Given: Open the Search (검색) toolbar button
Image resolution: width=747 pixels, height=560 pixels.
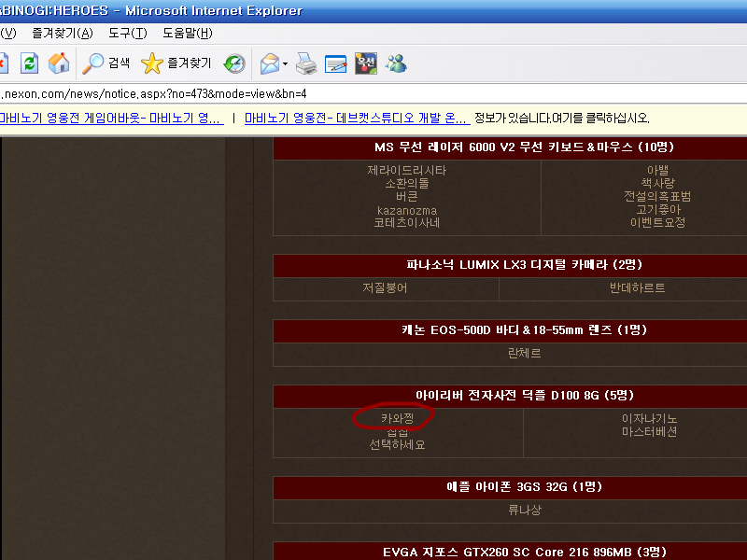Looking at the screenshot, I should click(x=106, y=63).
